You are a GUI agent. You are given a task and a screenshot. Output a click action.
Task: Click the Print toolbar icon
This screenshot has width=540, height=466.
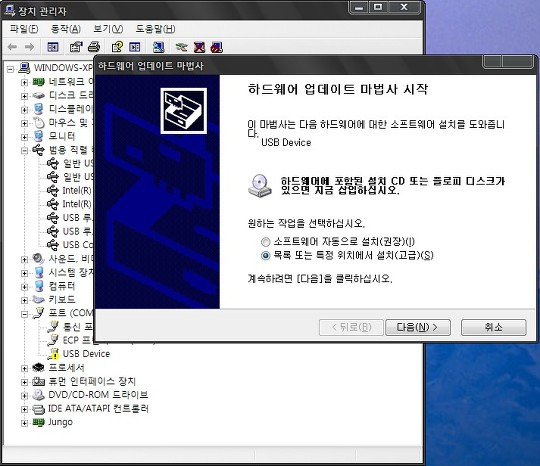pos(94,47)
